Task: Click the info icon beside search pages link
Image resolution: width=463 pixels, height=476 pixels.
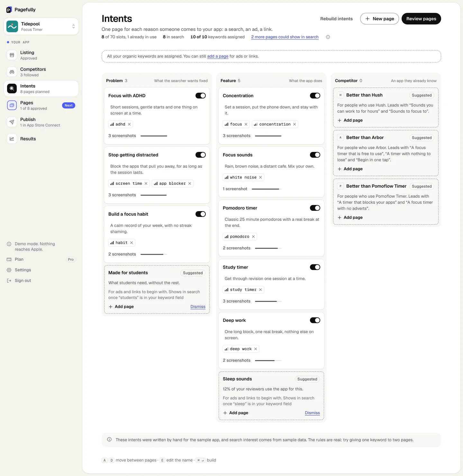Action: (x=328, y=37)
